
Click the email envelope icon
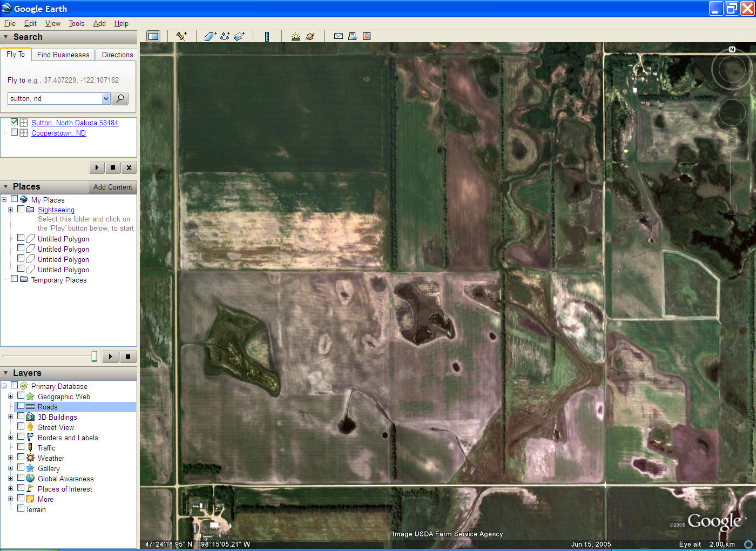[339, 36]
